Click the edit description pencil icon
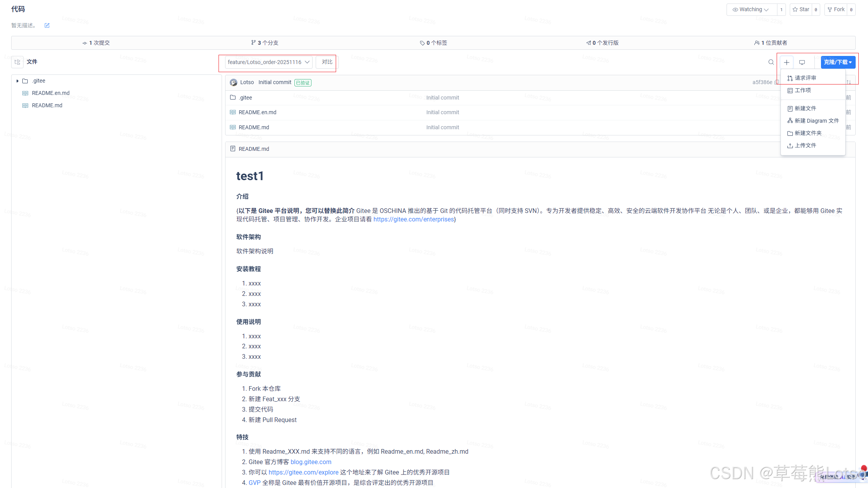The height and width of the screenshot is (488, 868). point(47,25)
